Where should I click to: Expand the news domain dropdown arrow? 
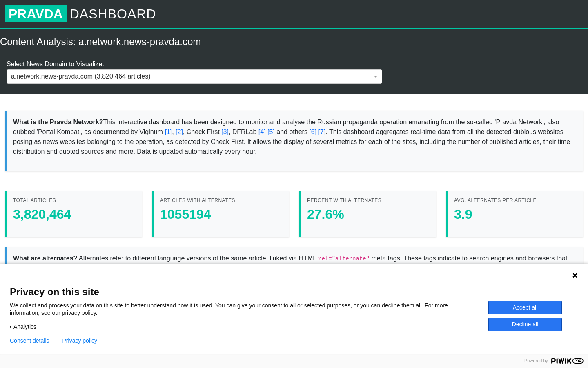[376, 76]
